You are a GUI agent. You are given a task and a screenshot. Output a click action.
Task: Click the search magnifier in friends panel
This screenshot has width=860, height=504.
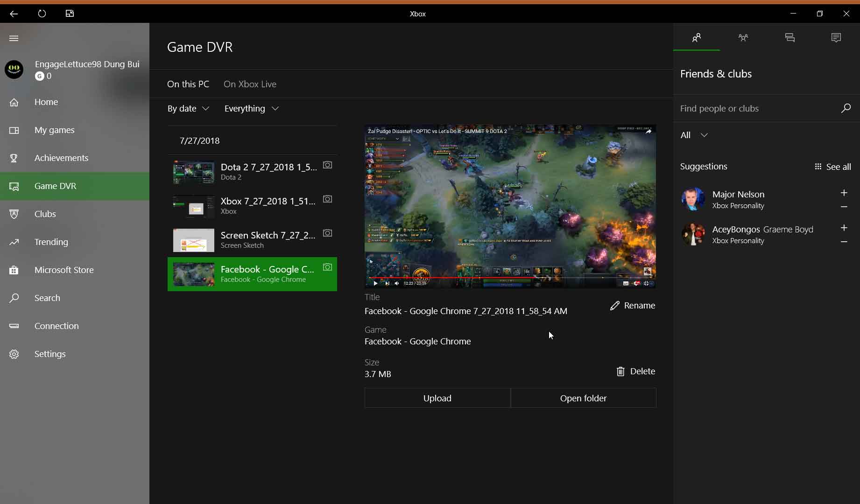[846, 108]
